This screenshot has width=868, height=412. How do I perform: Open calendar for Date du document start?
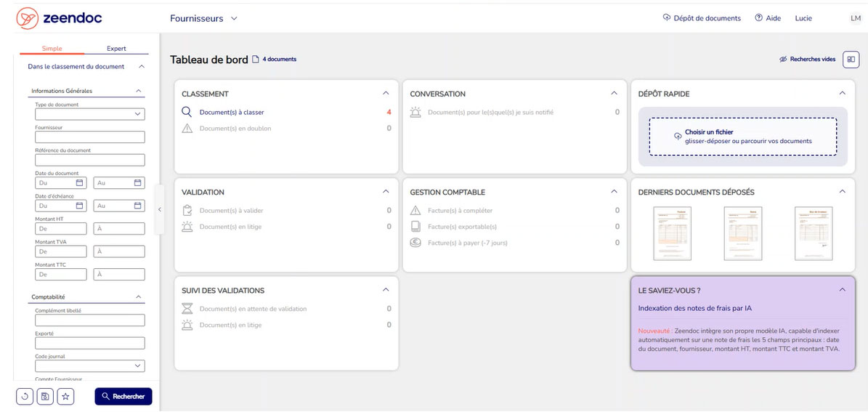[80, 183]
